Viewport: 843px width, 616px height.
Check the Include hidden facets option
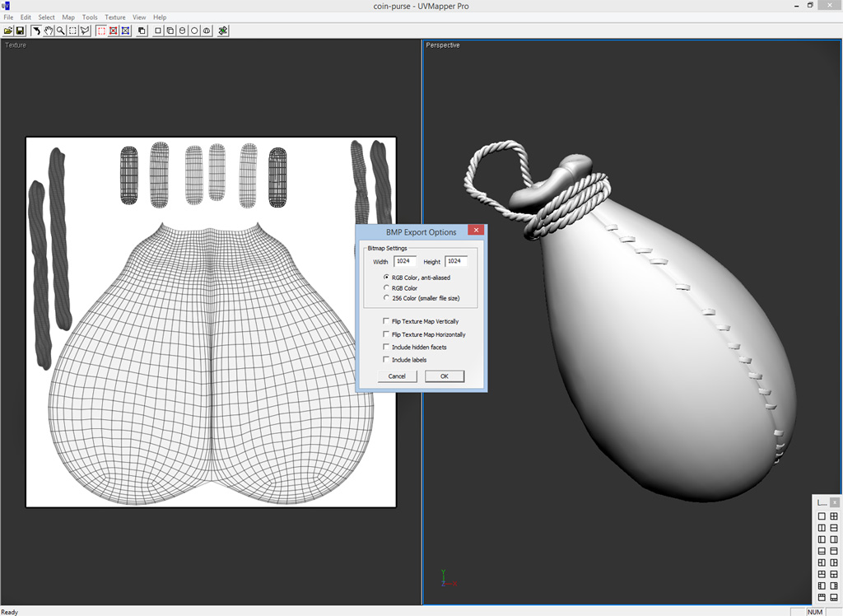pos(387,347)
